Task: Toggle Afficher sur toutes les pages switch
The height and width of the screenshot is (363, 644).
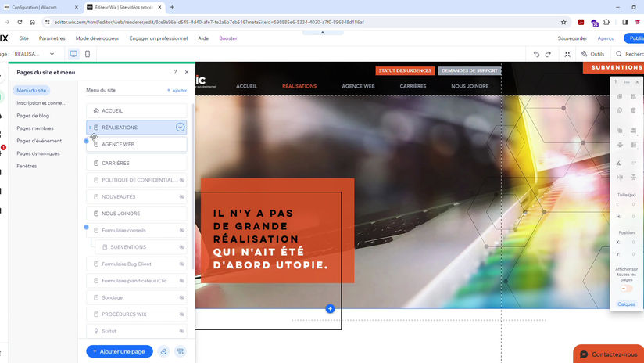Action: pyautogui.click(x=626, y=289)
